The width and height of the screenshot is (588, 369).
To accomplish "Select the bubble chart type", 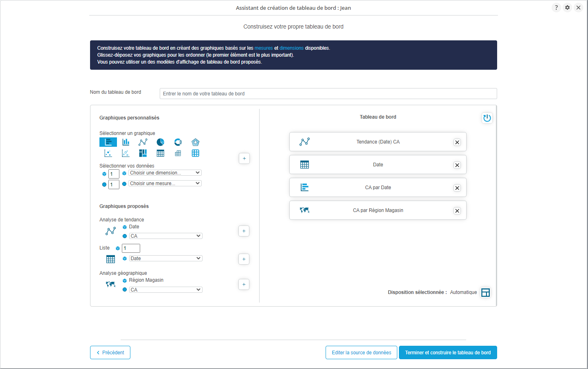I will click(126, 153).
